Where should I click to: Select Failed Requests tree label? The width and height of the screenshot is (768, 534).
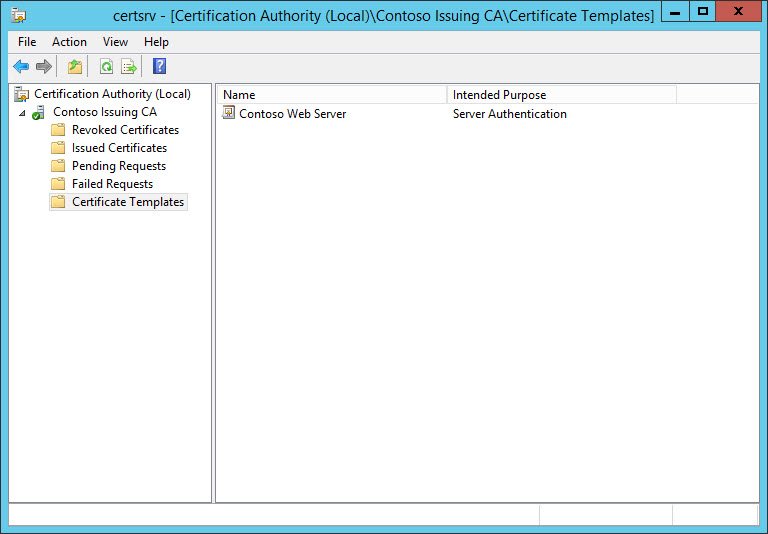point(112,184)
